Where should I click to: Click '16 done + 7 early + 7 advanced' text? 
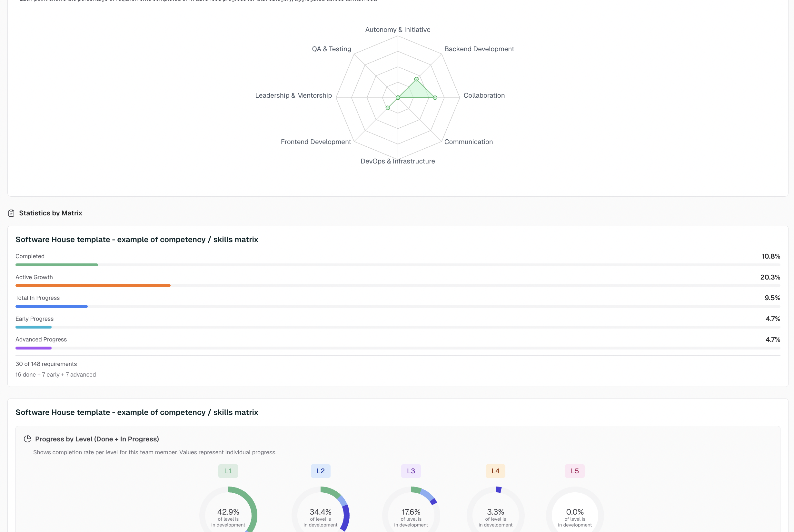56,375
